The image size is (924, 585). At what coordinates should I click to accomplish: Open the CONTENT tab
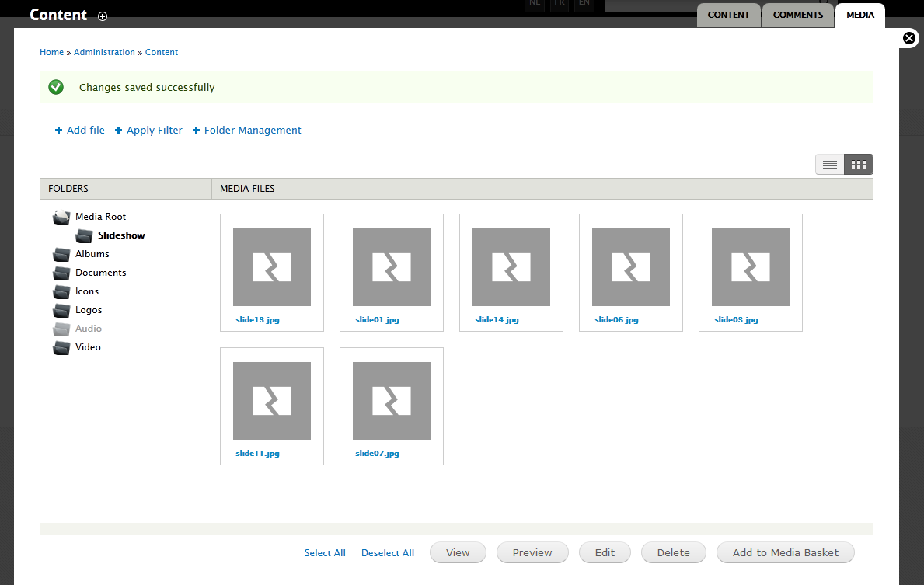(x=728, y=16)
